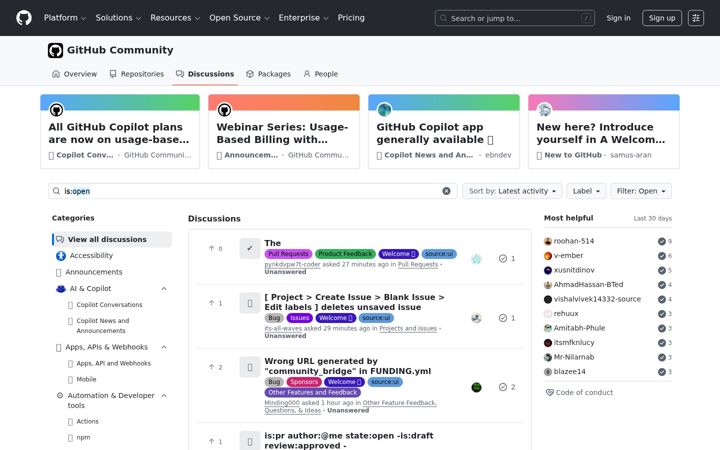Open the Platform dropdown menu

click(65, 18)
